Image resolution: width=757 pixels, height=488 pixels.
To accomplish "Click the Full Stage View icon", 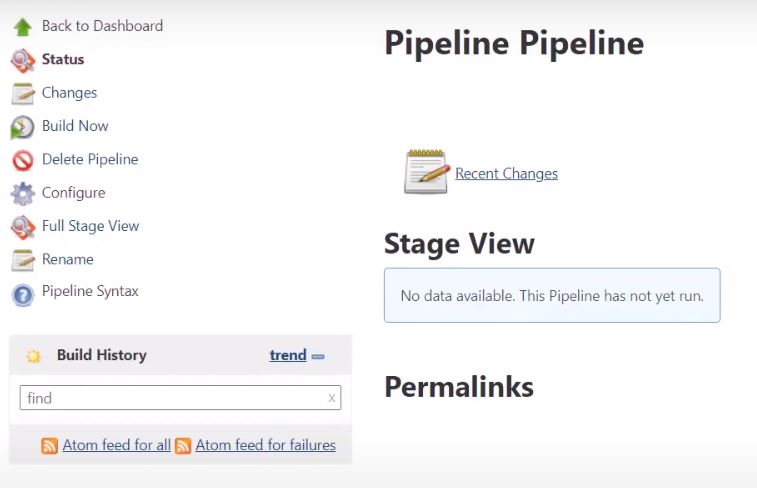I will tap(22, 227).
